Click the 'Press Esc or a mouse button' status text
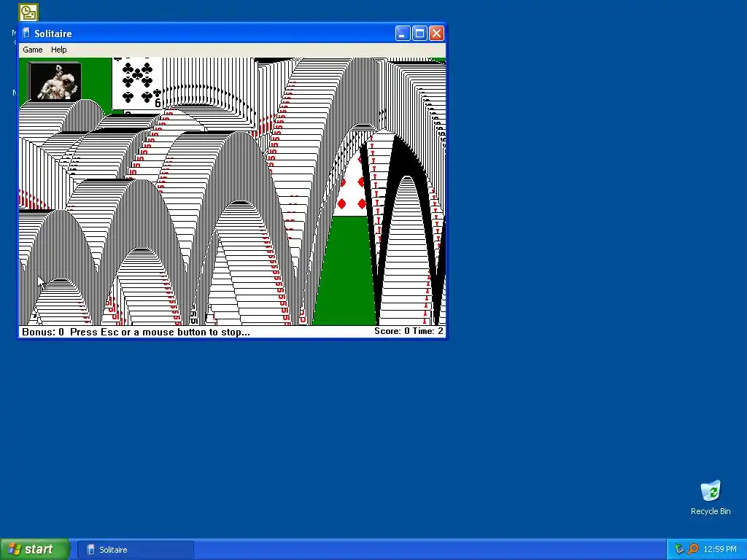The image size is (747, 560). pos(160,332)
